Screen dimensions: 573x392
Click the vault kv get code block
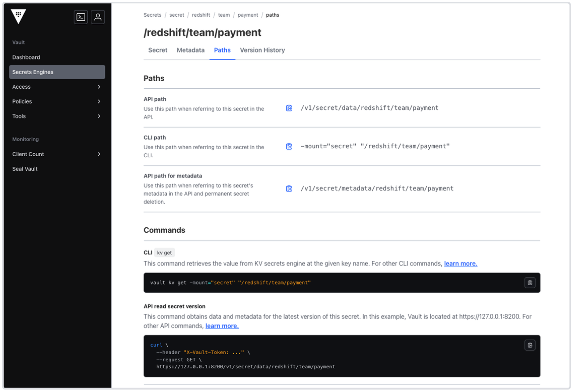coord(342,283)
